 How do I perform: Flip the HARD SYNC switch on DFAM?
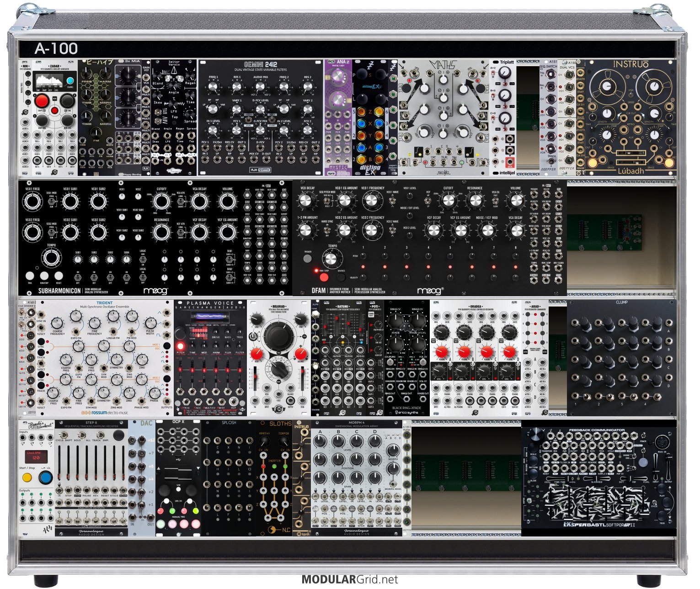coord(326,230)
